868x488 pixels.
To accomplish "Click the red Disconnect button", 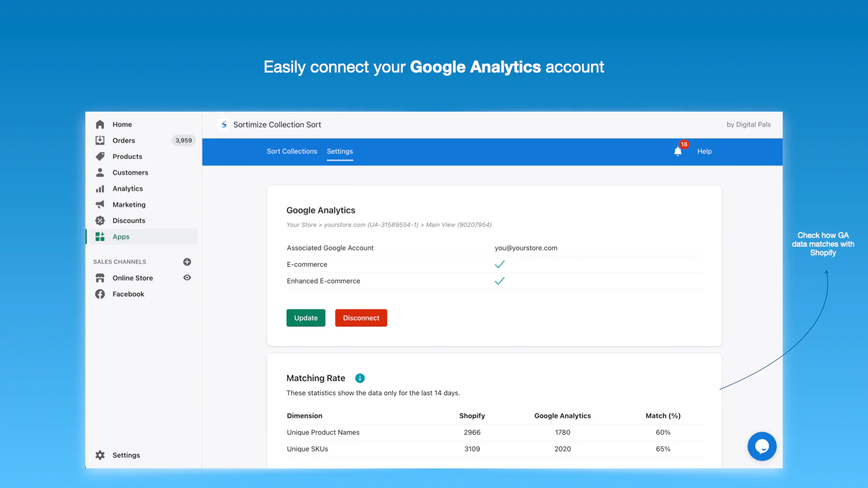I will point(361,318).
